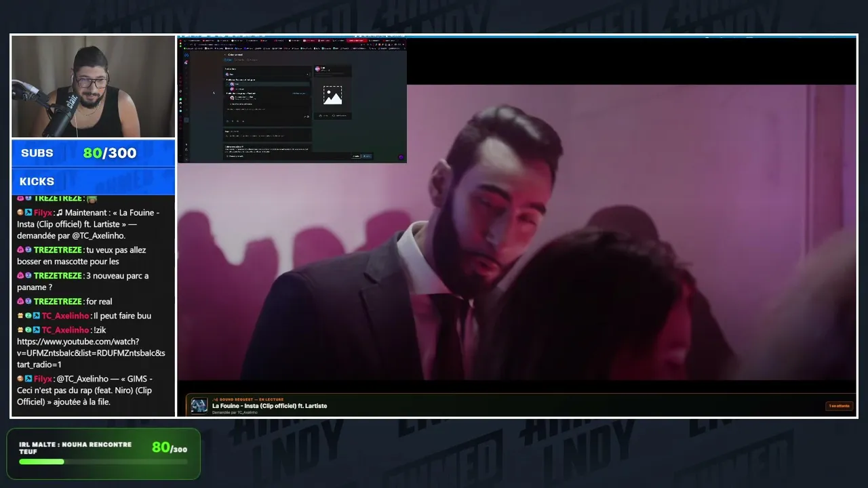The image size is (868, 488).
Task: Click the purple round icon in the small browser window
Action: [401, 157]
